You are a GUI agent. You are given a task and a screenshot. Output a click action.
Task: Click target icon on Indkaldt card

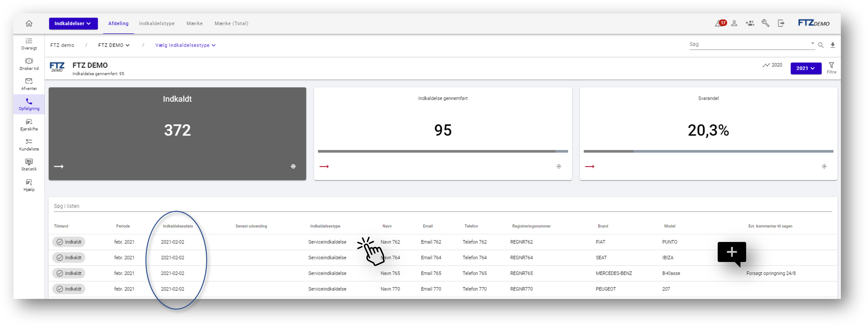coord(293,166)
